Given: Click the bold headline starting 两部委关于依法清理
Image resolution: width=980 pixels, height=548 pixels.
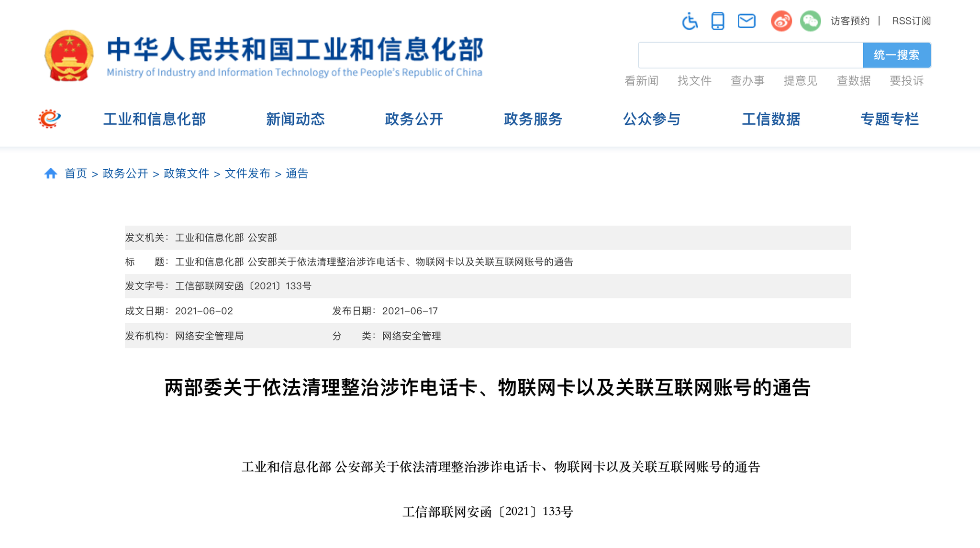Looking at the screenshot, I should pyautogui.click(x=488, y=387).
